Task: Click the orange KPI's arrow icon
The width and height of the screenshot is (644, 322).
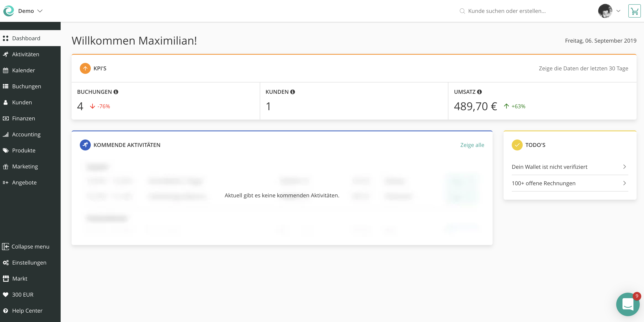Action: click(85, 68)
